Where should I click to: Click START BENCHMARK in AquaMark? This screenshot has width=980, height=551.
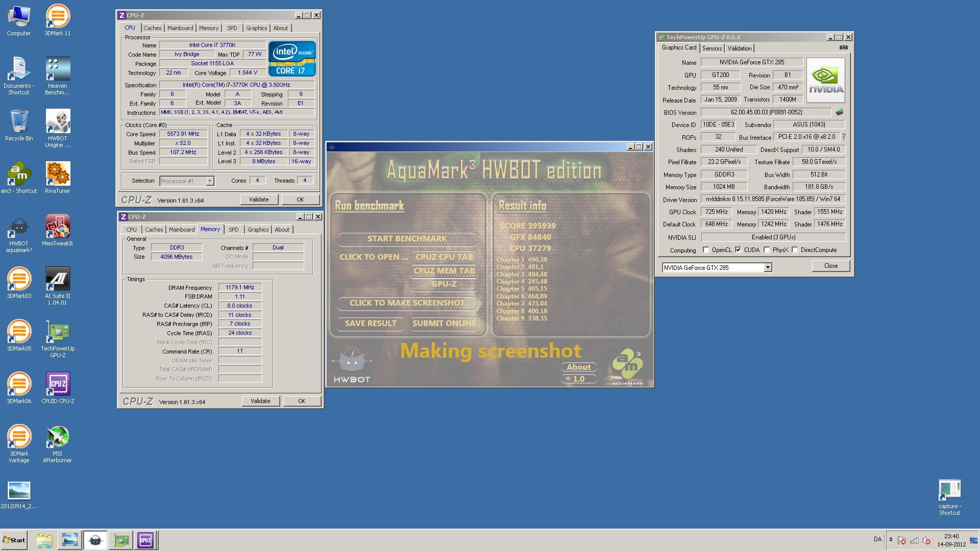click(x=407, y=239)
